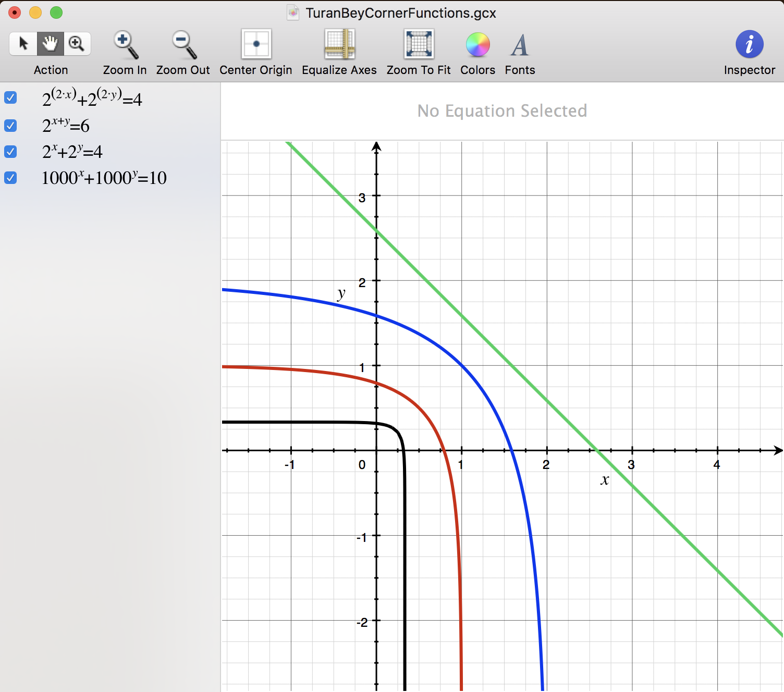The width and height of the screenshot is (784, 692).
Task: Click the 'No Equation Selected' text
Action: pyautogui.click(x=502, y=110)
